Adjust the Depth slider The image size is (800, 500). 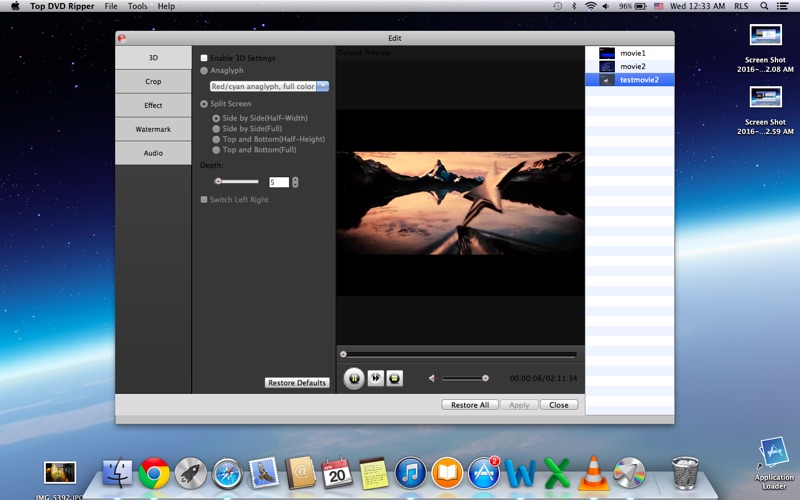(236, 181)
